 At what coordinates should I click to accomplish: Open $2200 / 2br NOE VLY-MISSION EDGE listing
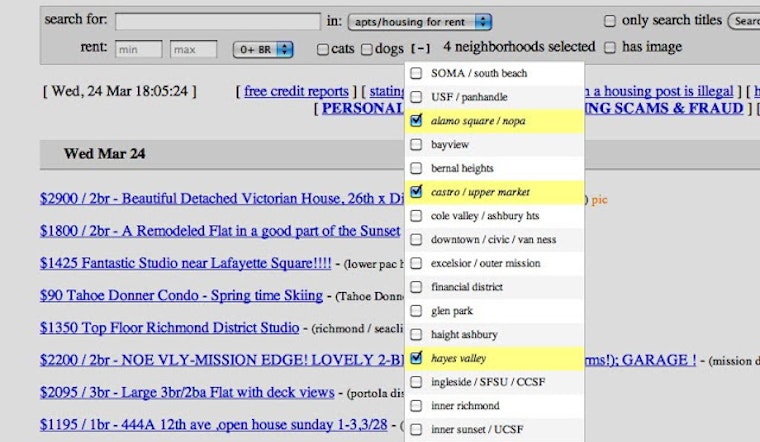(x=222, y=360)
